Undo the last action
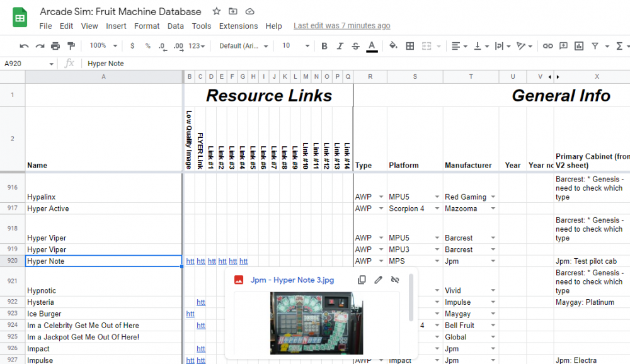The width and height of the screenshot is (630, 364). (24, 46)
